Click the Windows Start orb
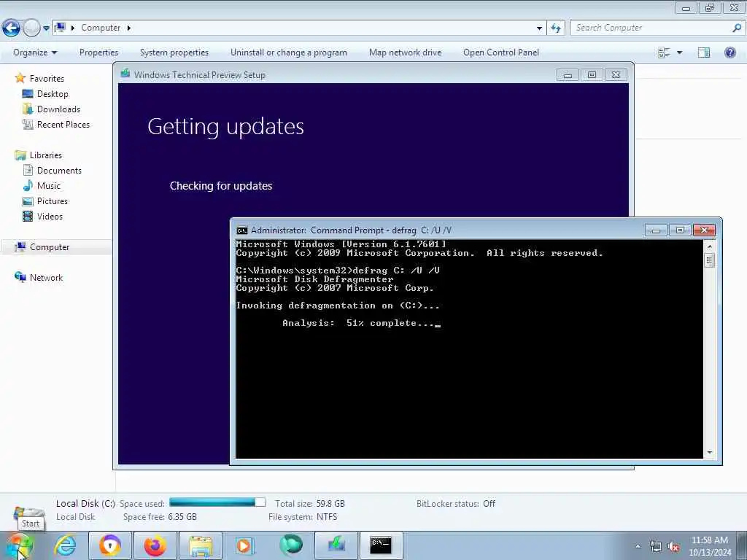 tap(19, 545)
